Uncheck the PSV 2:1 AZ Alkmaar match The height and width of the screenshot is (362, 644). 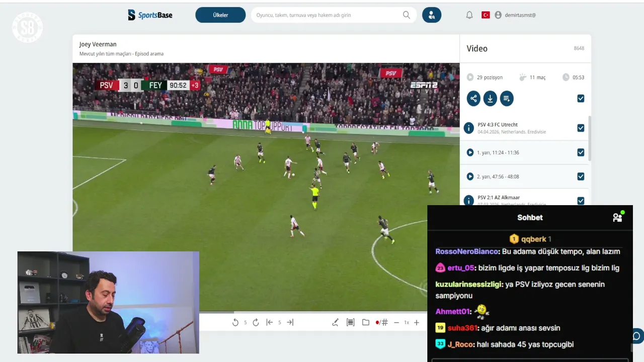tap(581, 201)
